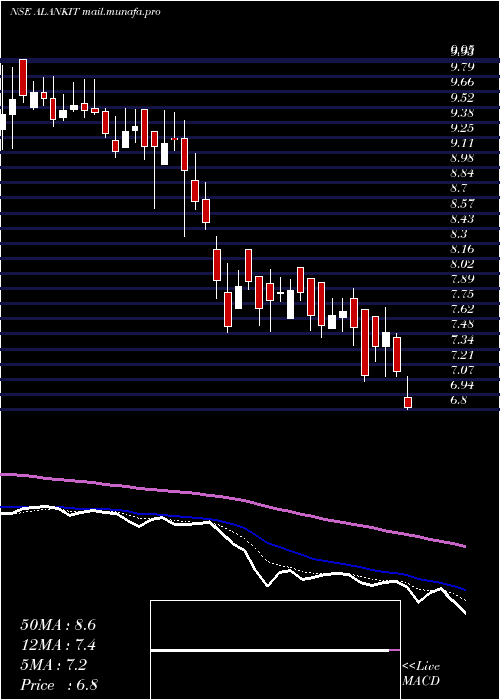500x700 pixels.
Task: Click the last red candlestick near 6.8
Action: [x=408, y=402]
